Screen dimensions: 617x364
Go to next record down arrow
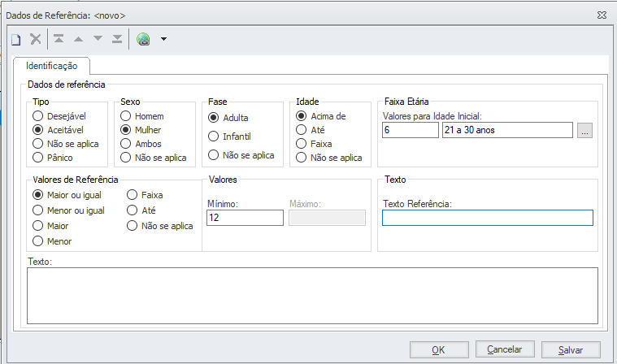98,38
